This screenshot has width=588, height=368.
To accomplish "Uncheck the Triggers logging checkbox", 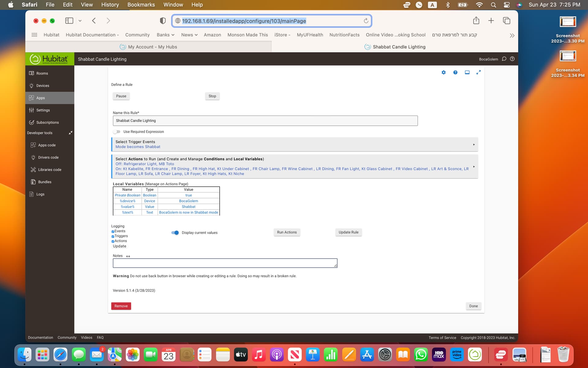I will tap(113, 236).
